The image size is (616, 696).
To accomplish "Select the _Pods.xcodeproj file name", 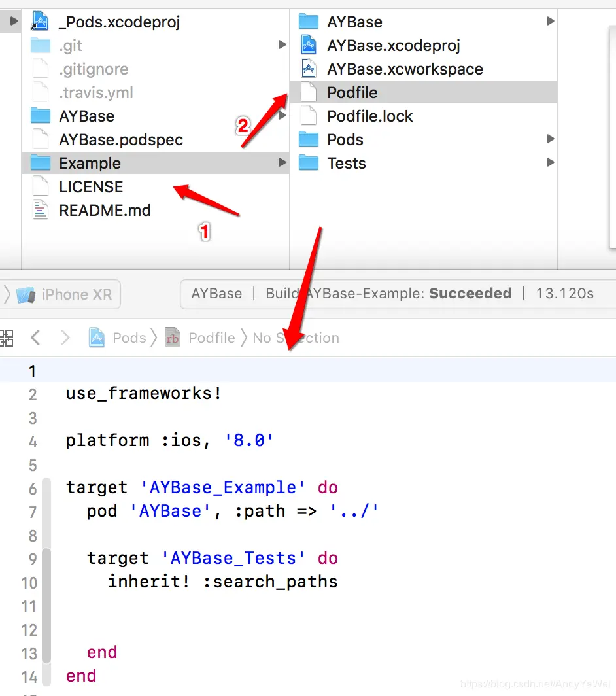I will pos(120,22).
